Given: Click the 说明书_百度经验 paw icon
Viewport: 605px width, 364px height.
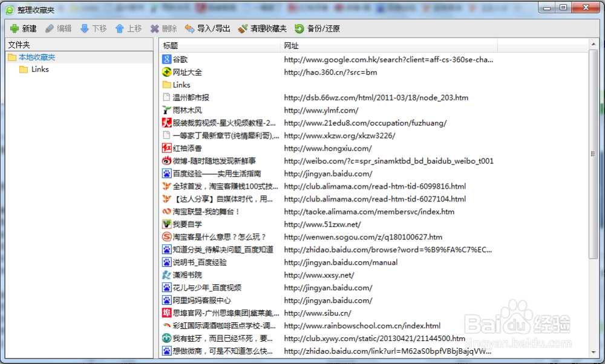Looking at the screenshot, I should point(167,262).
